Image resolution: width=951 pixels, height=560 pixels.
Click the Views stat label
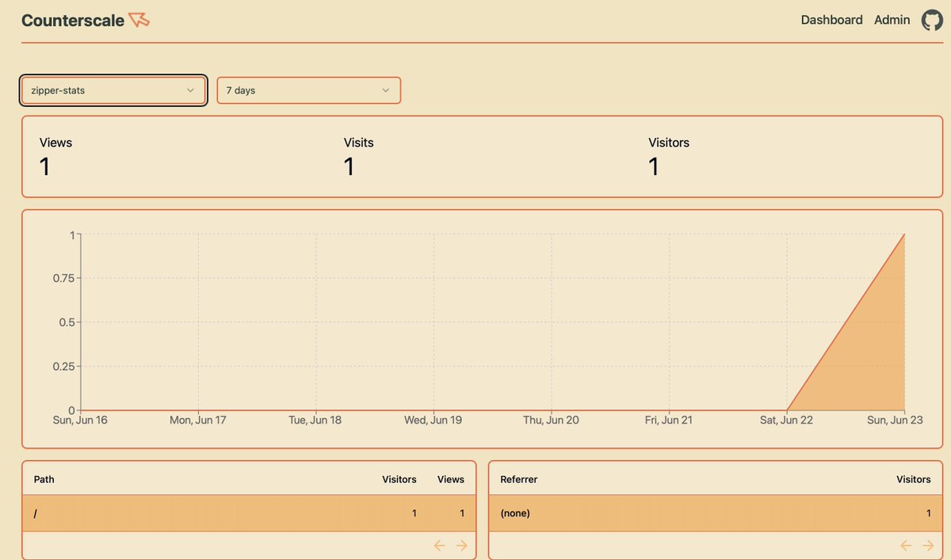(x=55, y=143)
